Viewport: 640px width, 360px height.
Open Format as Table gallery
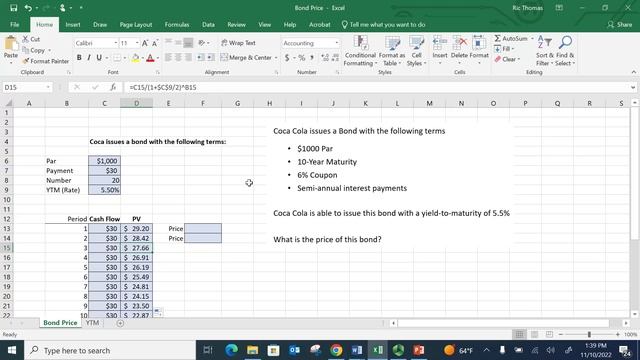(392, 51)
